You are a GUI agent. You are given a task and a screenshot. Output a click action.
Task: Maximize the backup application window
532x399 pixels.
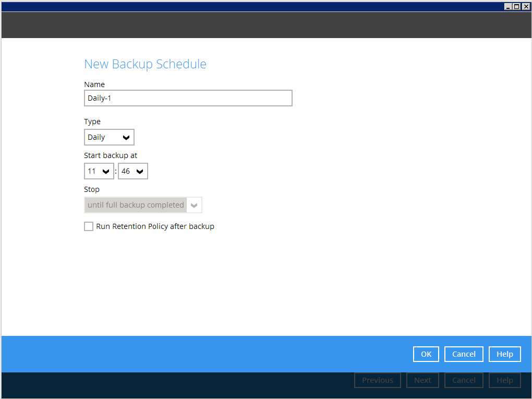(x=517, y=6)
